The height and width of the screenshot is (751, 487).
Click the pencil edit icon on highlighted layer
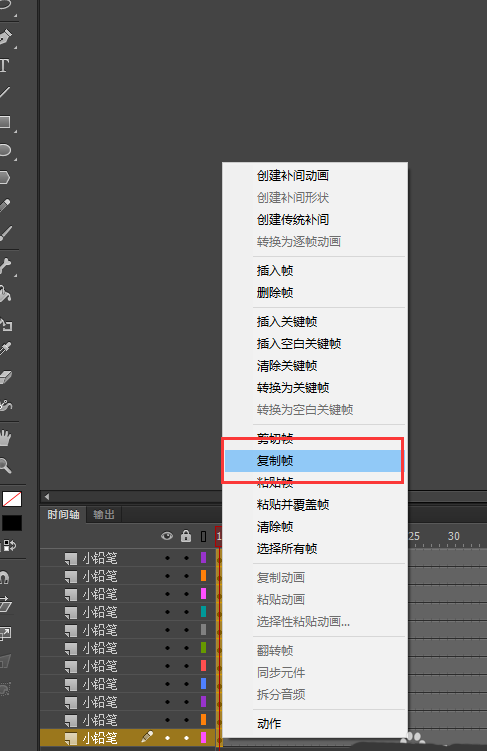tap(147, 736)
